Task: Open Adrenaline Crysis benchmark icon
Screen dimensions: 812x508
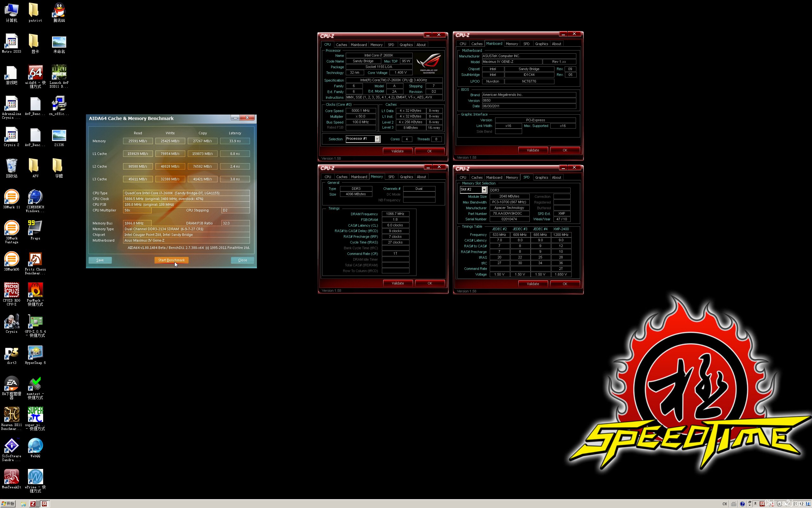Action: 11,108
